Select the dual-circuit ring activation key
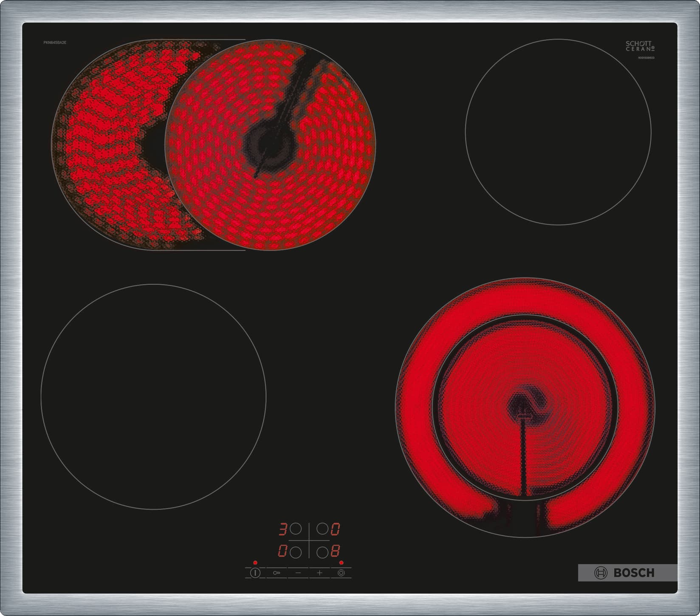This screenshot has height=616, width=700. click(x=342, y=573)
